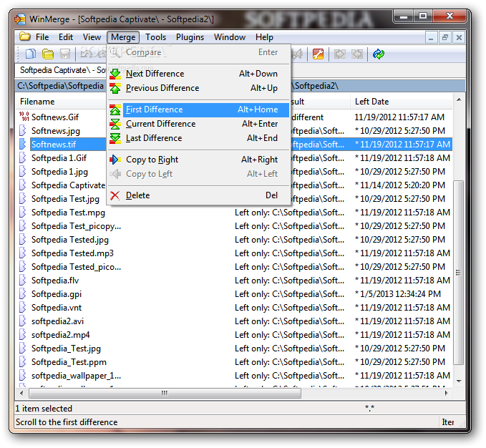Viewport: 486px width, 448px height.
Task: Click the horizontal scrollbar left arrow
Action: tap(21, 393)
